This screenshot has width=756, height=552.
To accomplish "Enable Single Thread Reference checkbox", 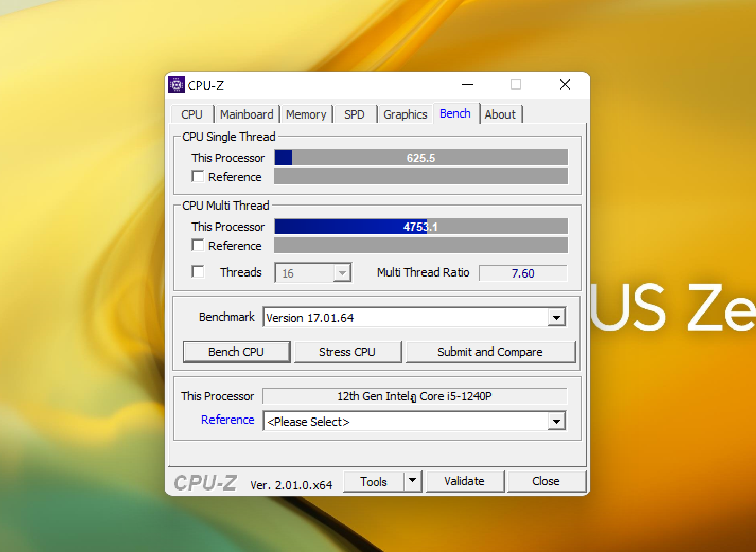I will pos(198,176).
